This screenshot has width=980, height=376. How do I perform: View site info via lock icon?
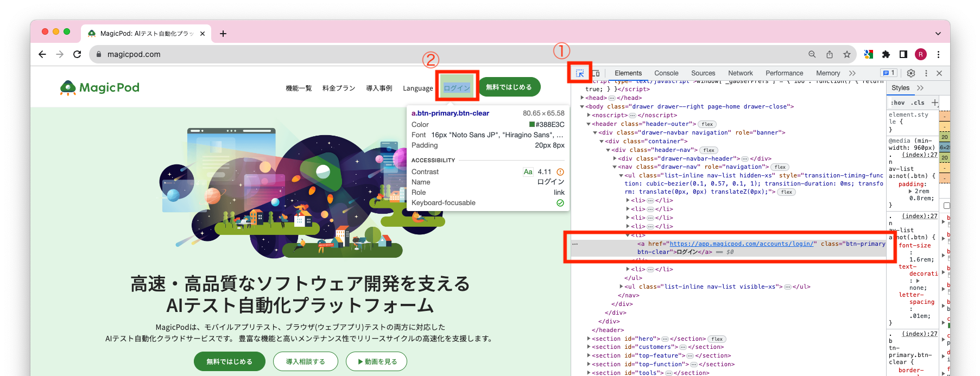click(99, 54)
